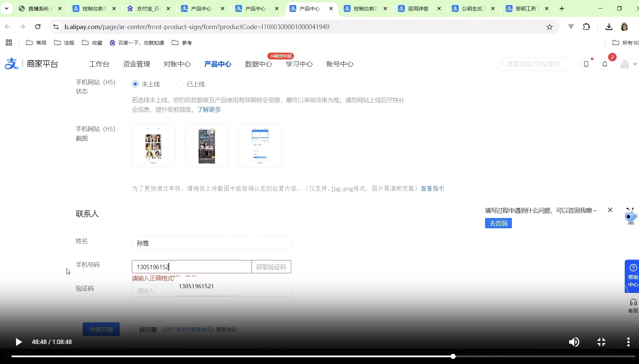Open the 资金管理 nav menu

pyautogui.click(x=137, y=64)
